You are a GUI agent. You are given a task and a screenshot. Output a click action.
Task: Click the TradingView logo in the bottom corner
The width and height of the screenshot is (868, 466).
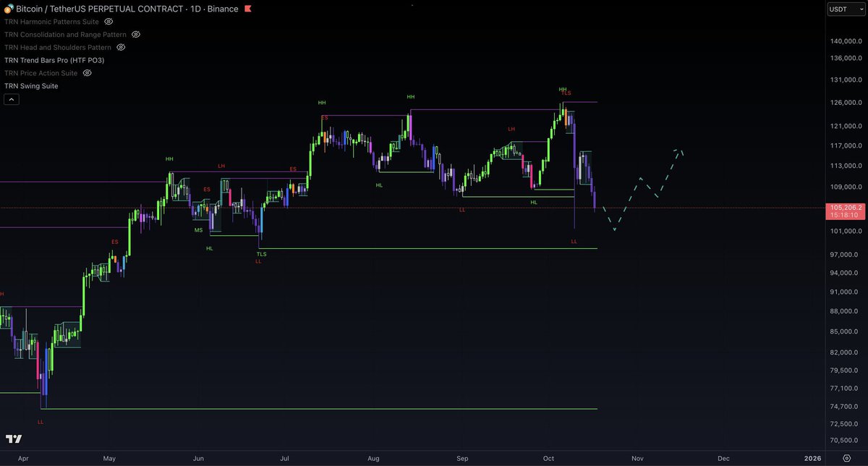[14, 439]
